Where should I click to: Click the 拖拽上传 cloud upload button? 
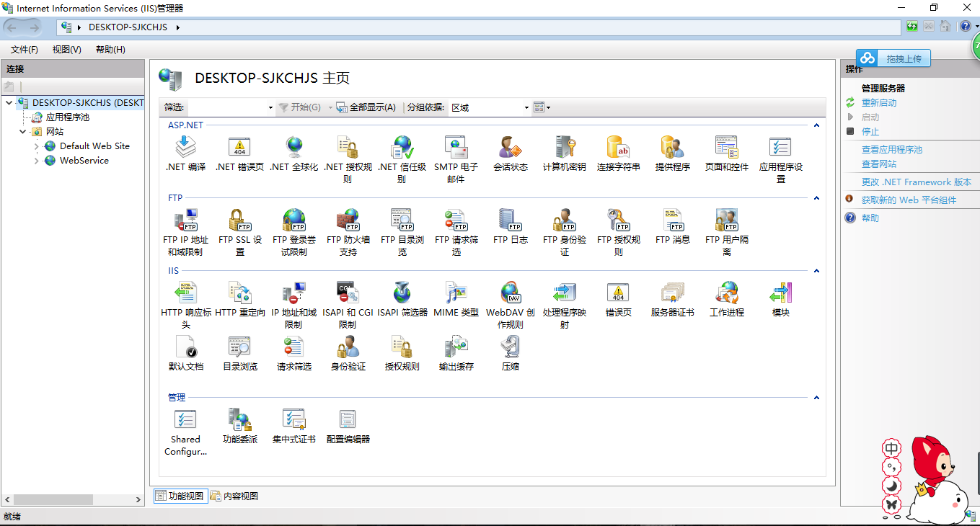click(x=893, y=58)
